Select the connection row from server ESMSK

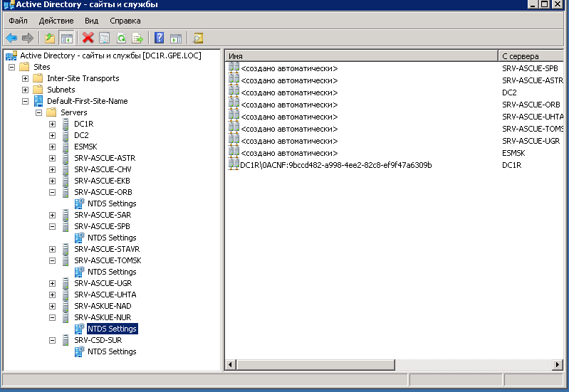click(394, 153)
